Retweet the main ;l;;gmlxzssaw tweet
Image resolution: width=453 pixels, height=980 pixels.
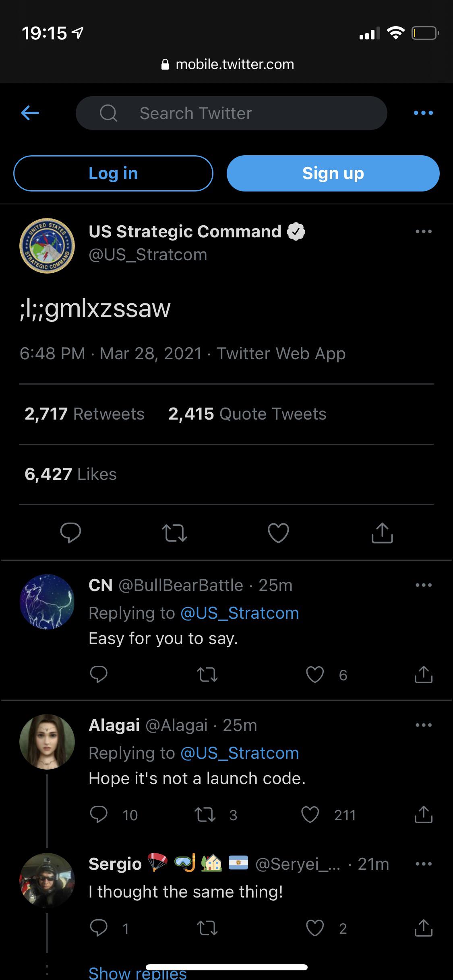click(x=174, y=533)
